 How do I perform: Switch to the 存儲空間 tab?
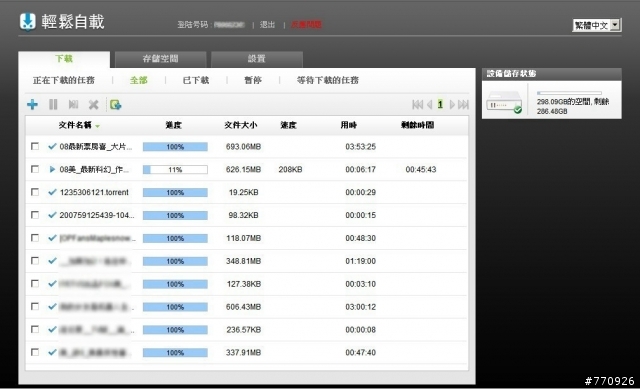click(x=160, y=59)
